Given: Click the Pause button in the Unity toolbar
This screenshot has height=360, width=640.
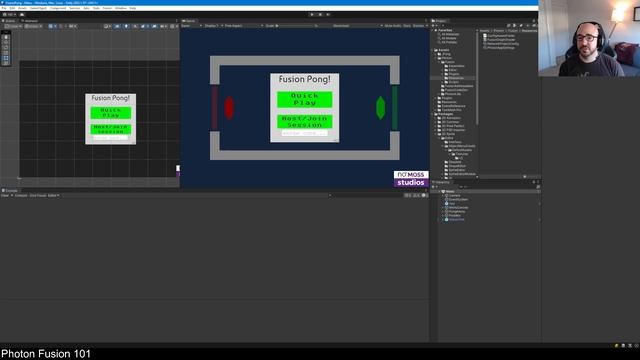Looking at the screenshot, I should point(320,14).
